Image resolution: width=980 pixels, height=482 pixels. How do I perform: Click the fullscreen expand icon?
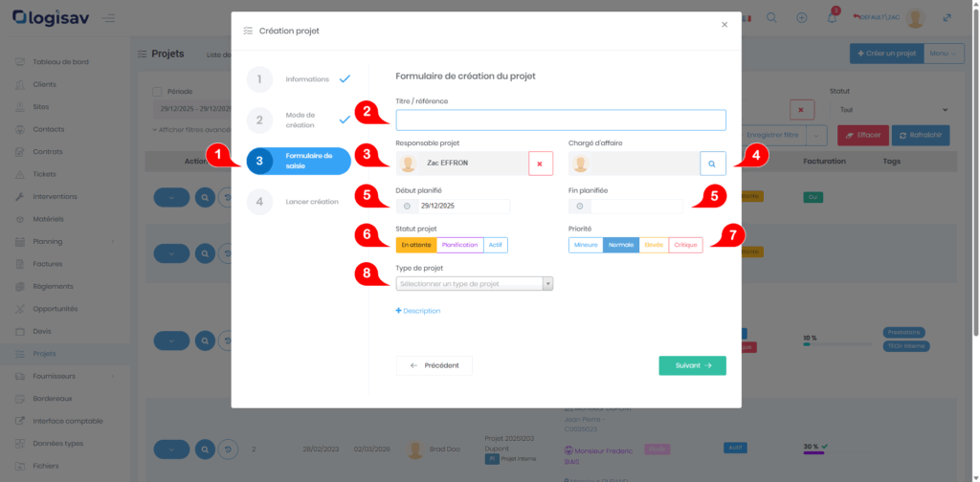[x=947, y=18]
